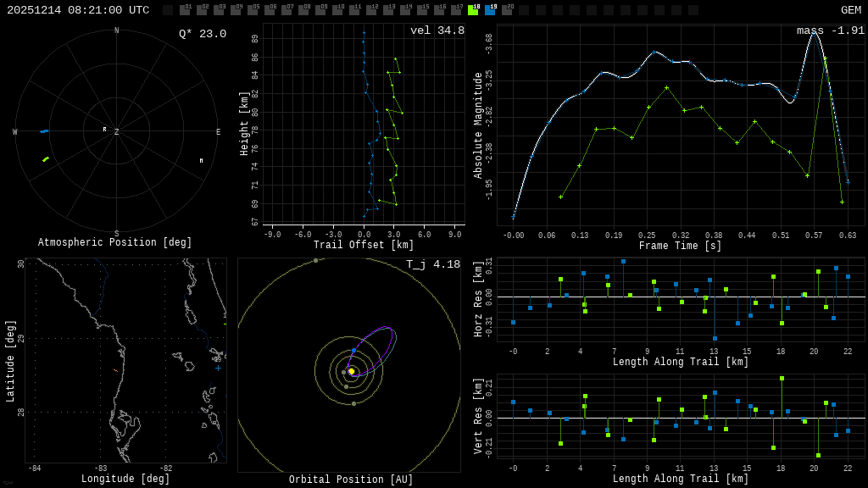This screenshot has width=868, height=488.
Task: Click the first blue light-curve point at 0.00
Action: coord(513,217)
